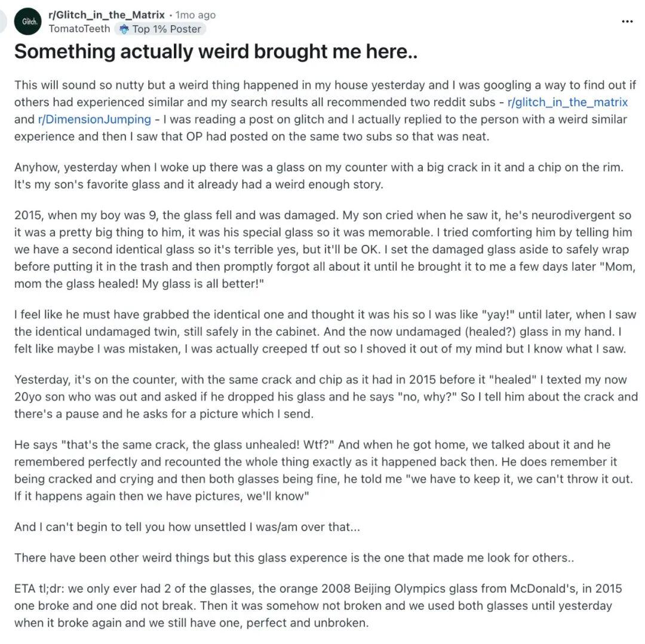Open the three-dot post options menu
Viewport: 645px width, 644px height.
[627, 22]
